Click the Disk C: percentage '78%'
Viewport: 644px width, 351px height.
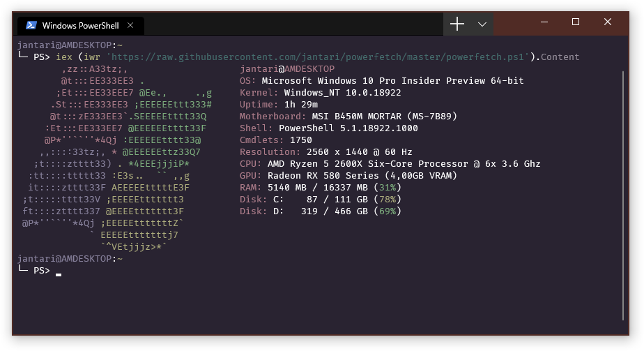388,200
